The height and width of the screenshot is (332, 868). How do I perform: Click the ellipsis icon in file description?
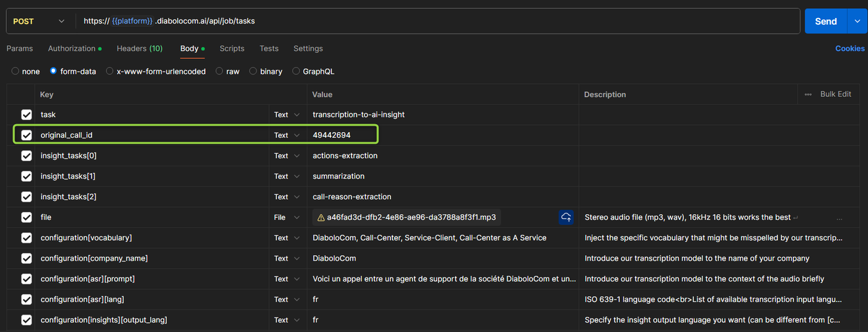click(x=839, y=218)
